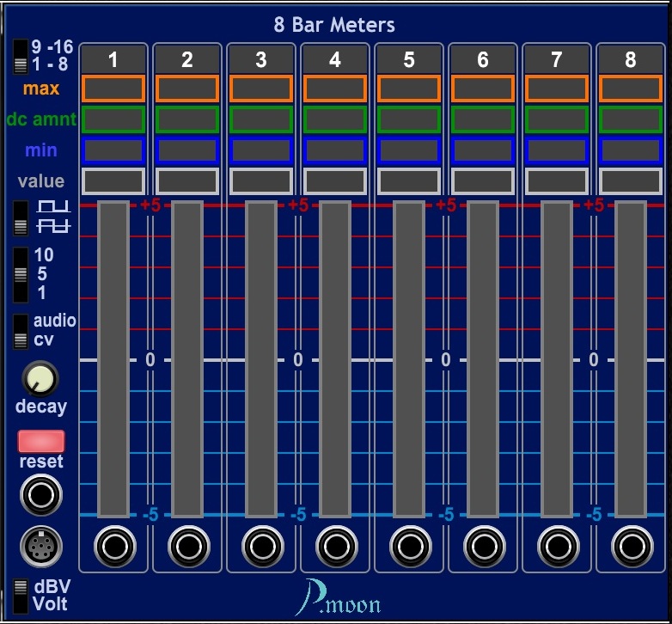Click channel 7 white value readout field
The image size is (672, 624).
click(x=558, y=181)
